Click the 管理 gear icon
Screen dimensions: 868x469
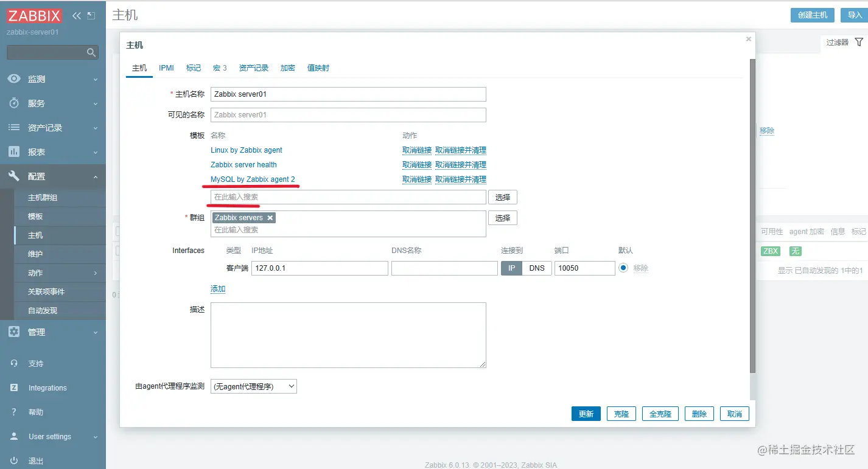pos(14,332)
